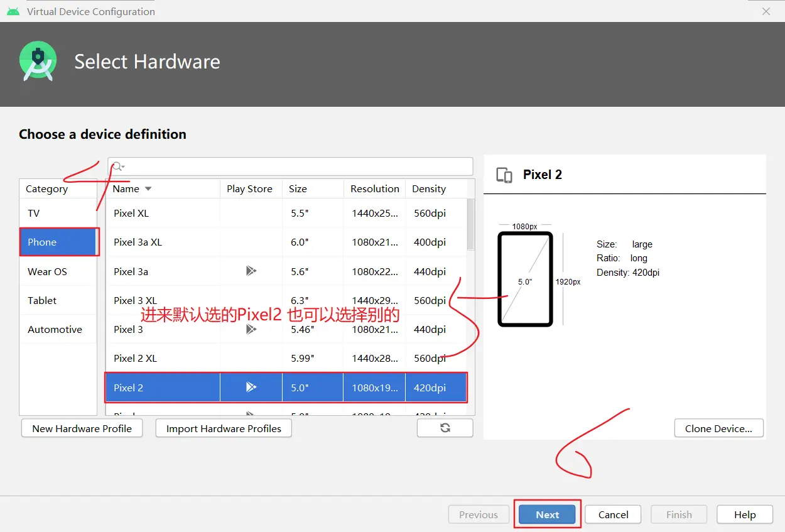This screenshot has height=532, width=785.
Task: Select the Pixel 2 XL device row
Action: (286, 358)
